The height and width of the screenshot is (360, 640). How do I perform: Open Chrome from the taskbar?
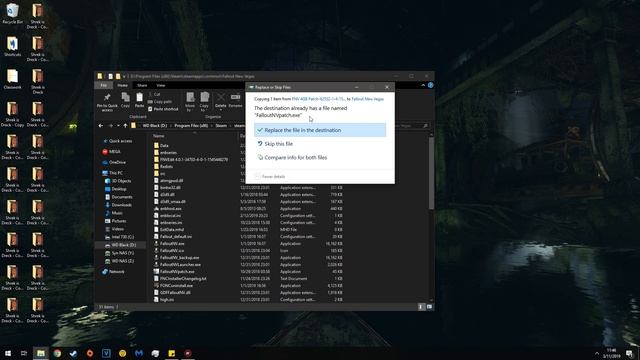coord(57,353)
